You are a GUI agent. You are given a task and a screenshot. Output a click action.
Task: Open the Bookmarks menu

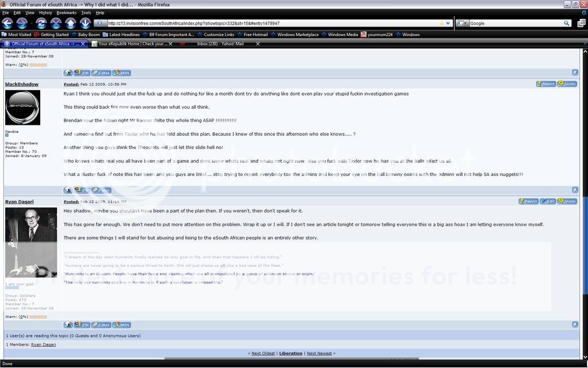tap(67, 12)
